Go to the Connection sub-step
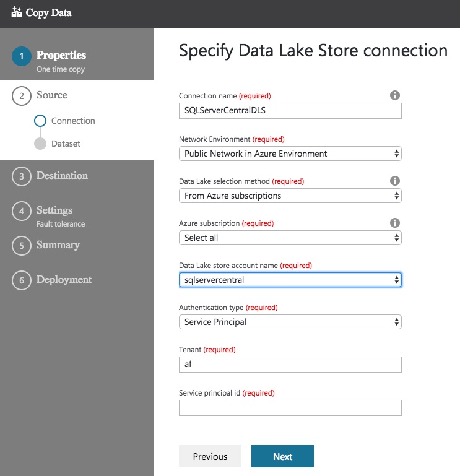This screenshot has height=476, width=460. pos(72,121)
